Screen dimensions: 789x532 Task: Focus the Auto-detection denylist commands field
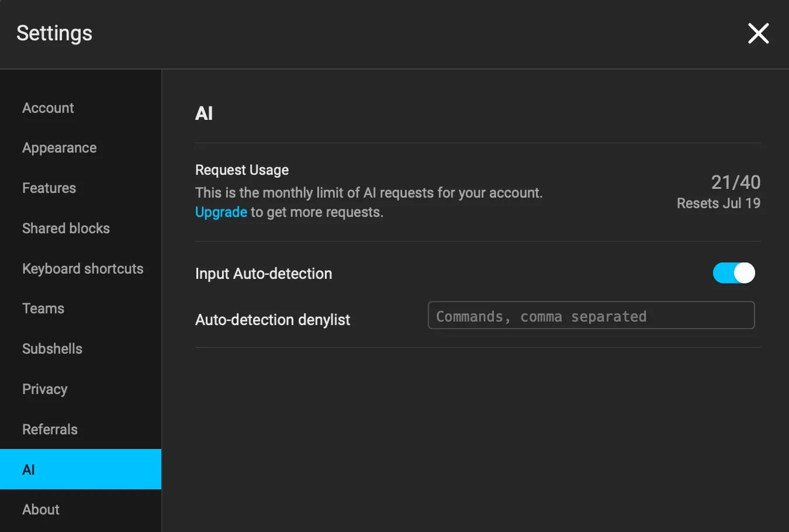[x=591, y=316]
